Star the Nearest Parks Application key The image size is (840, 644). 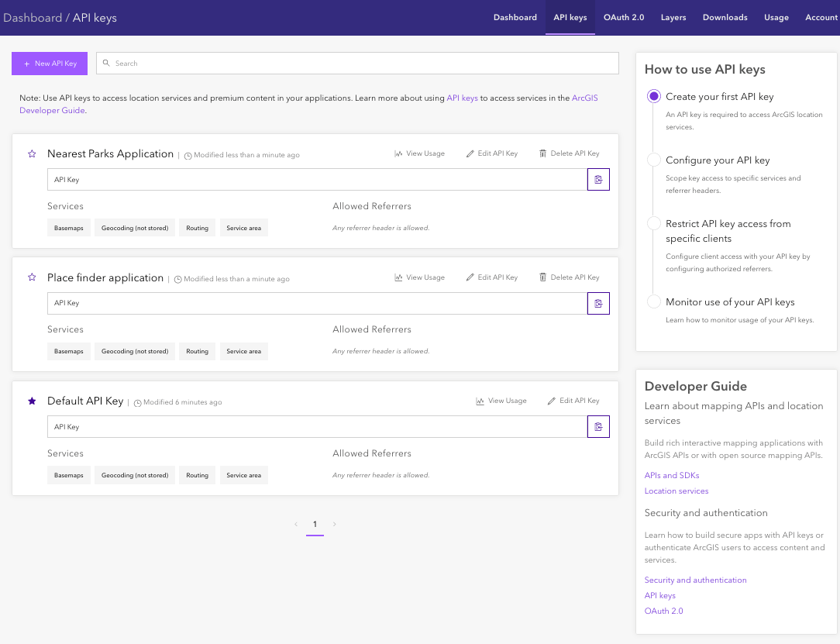(32, 154)
